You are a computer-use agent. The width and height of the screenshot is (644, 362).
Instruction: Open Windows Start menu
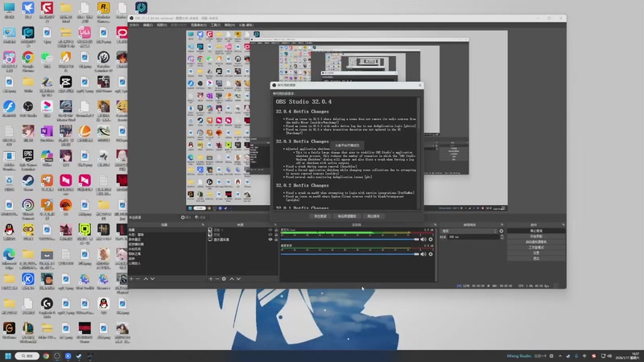[8, 356]
